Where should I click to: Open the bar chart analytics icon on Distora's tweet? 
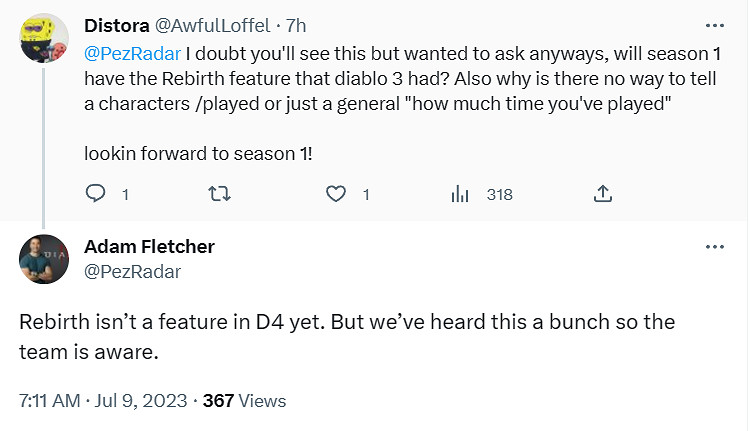[460, 194]
